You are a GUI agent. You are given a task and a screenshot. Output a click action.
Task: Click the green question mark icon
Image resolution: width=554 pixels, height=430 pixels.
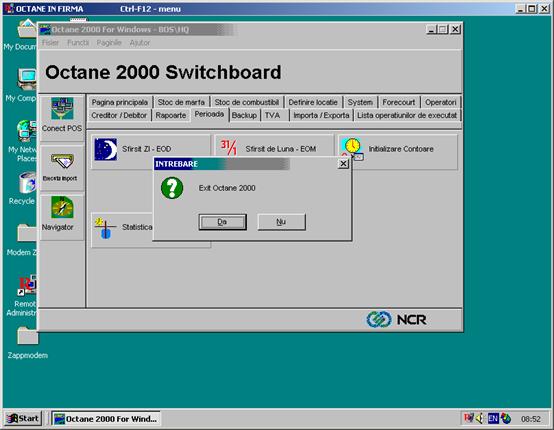tap(172, 188)
